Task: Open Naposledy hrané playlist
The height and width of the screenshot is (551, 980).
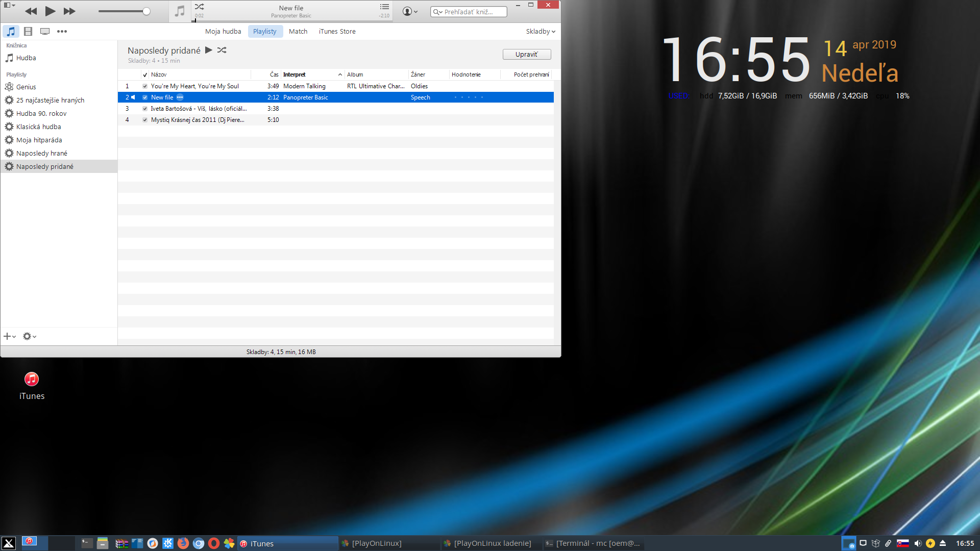Action: 59,153
